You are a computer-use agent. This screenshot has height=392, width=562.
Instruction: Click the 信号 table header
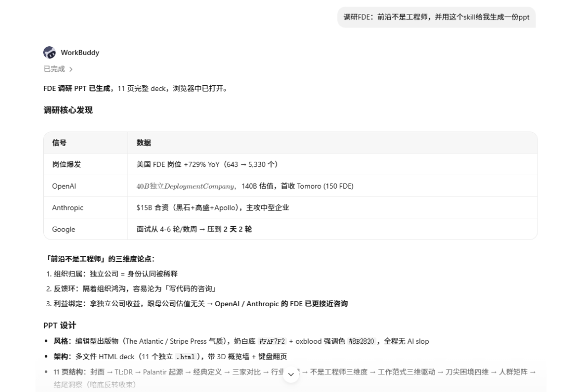tap(86, 143)
